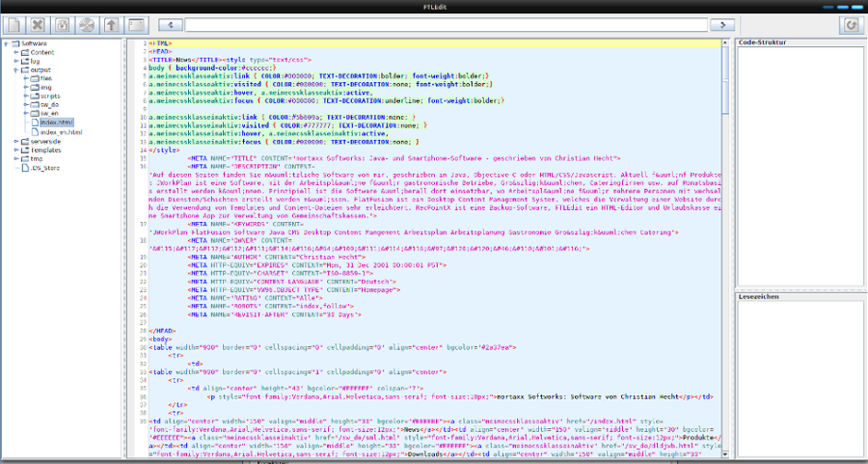Image resolution: width=868 pixels, height=464 pixels.
Task: Click the window preview toolbar icon
Action: pyautogui.click(x=138, y=24)
